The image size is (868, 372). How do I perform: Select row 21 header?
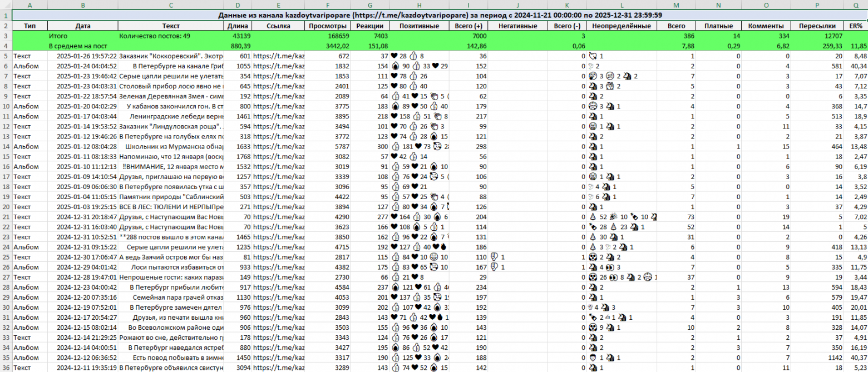(6, 217)
